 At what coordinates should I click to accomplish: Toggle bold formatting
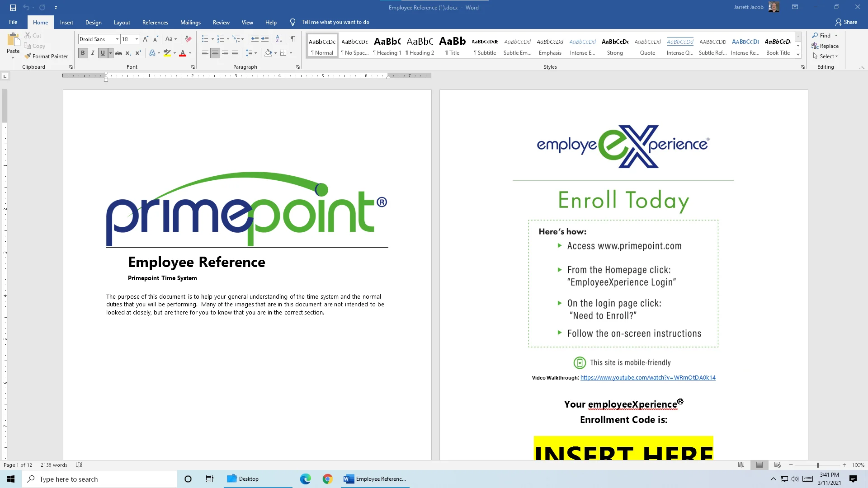[x=83, y=53]
